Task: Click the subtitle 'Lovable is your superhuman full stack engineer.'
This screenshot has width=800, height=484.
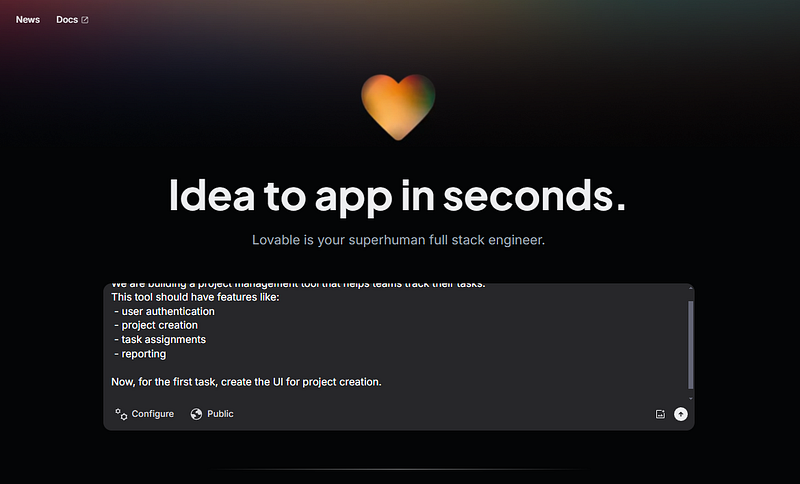Action: pos(398,240)
